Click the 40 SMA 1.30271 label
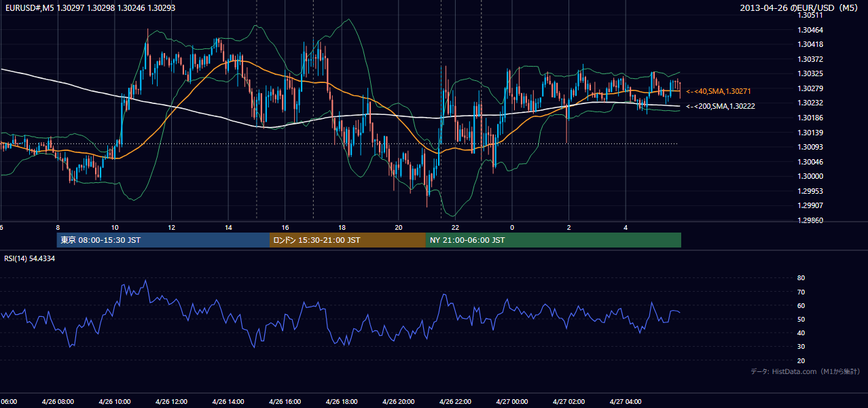This screenshot has height=408, width=868. [718, 91]
